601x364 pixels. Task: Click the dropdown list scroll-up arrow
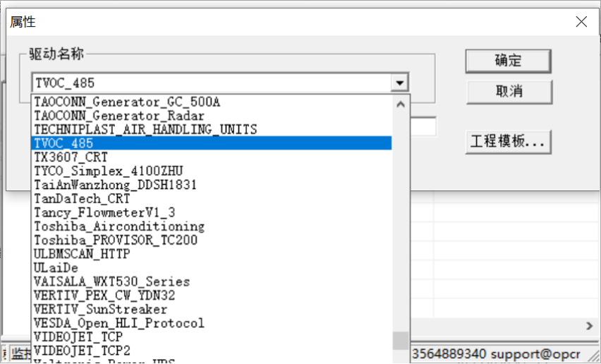click(401, 104)
